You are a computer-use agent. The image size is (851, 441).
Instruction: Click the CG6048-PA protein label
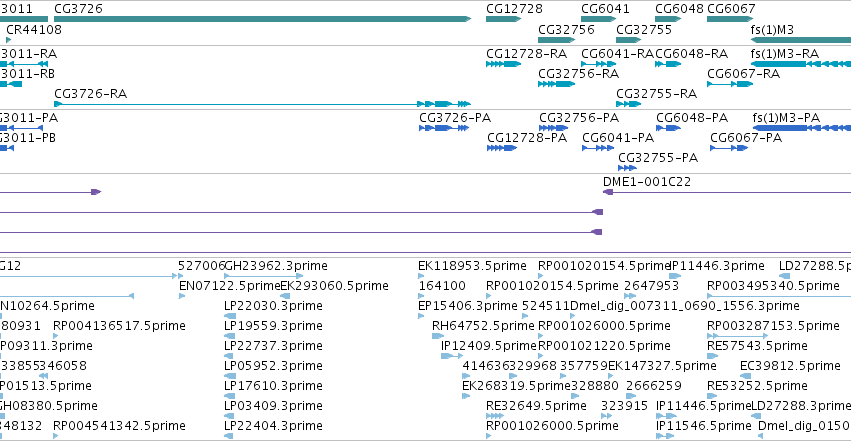[x=692, y=117]
